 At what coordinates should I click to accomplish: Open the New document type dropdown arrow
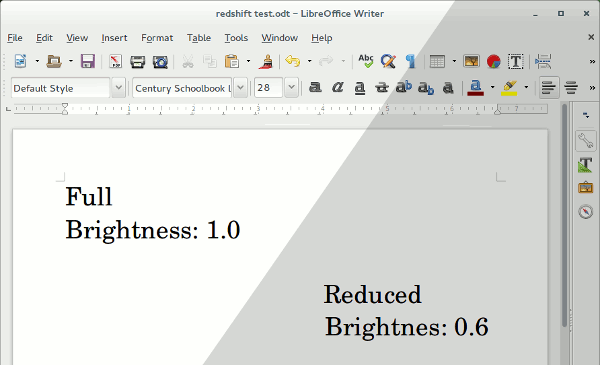37,61
